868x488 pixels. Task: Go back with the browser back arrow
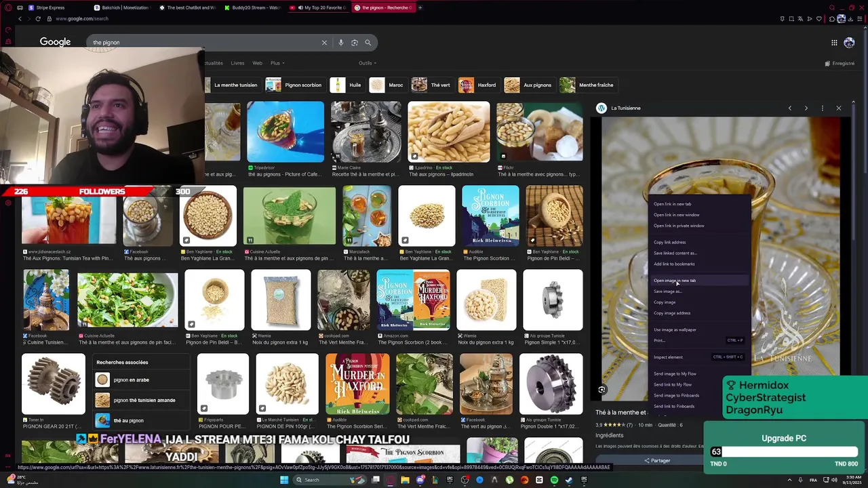(20, 19)
